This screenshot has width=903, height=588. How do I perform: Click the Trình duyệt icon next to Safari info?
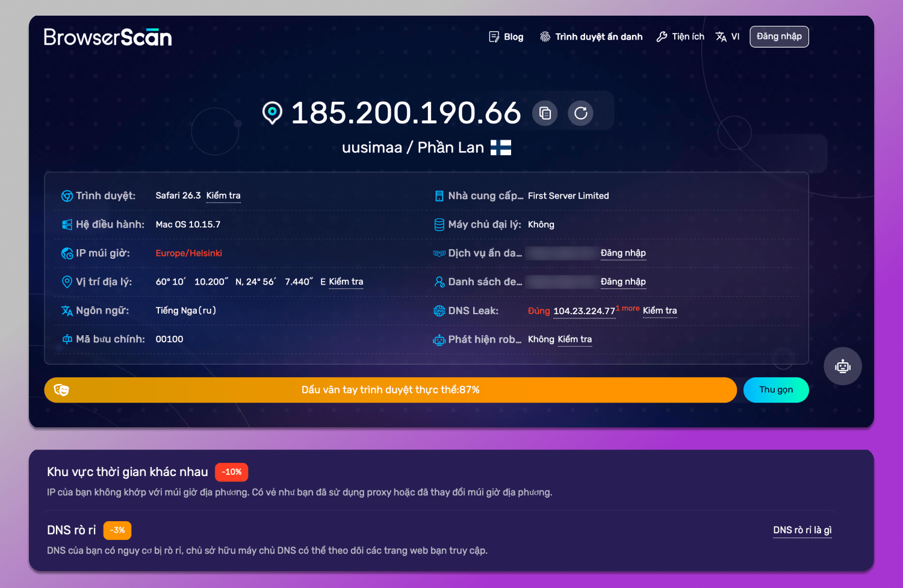67,196
